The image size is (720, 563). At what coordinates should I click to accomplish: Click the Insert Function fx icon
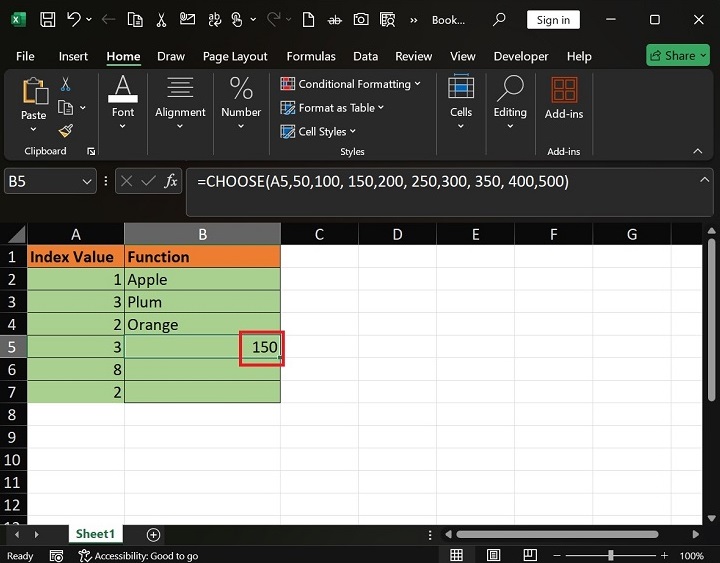[171, 181]
